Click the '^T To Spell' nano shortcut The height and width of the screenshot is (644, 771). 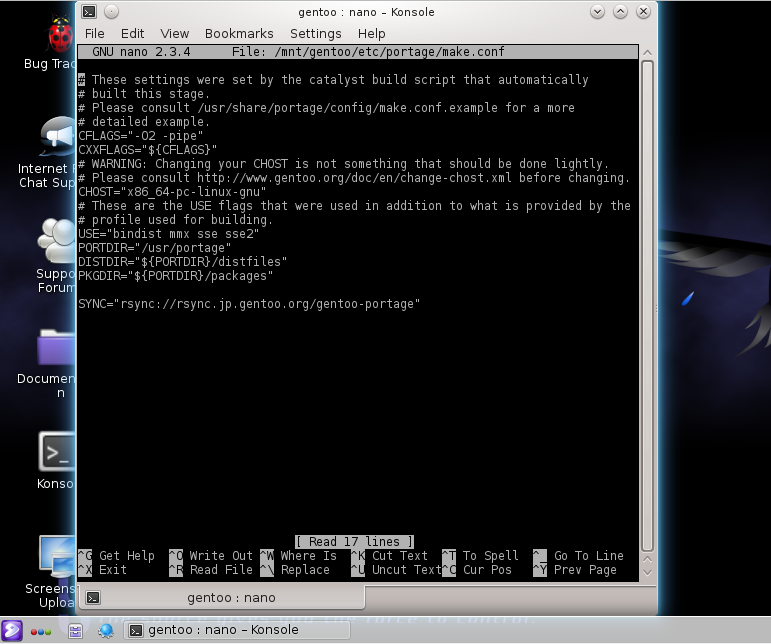pyautogui.click(x=480, y=556)
